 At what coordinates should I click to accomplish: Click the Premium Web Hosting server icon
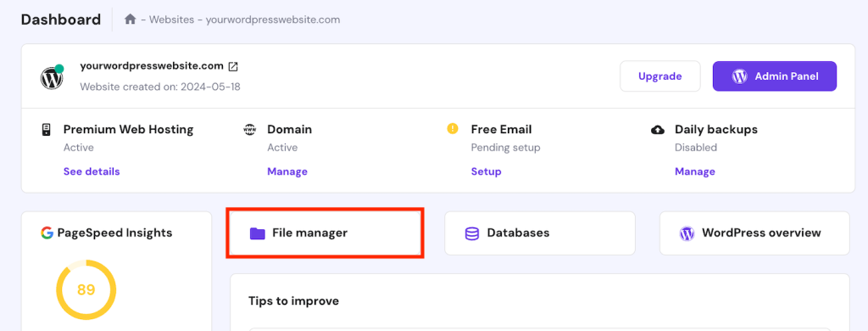(47, 130)
